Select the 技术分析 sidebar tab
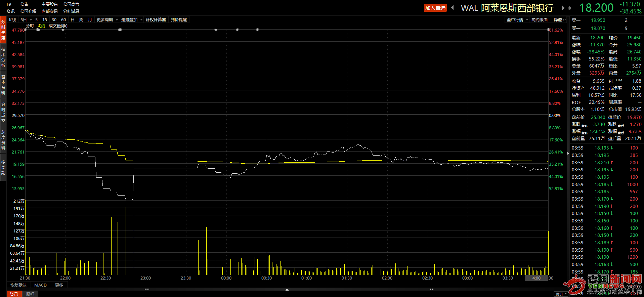Image resolution: width=644 pixels, height=297 pixels. 3,57
